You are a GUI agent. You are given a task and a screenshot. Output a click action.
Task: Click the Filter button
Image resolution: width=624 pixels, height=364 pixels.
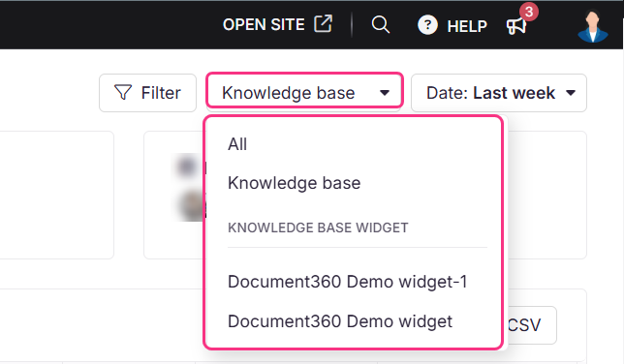pyautogui.click(x=147, y=93)
